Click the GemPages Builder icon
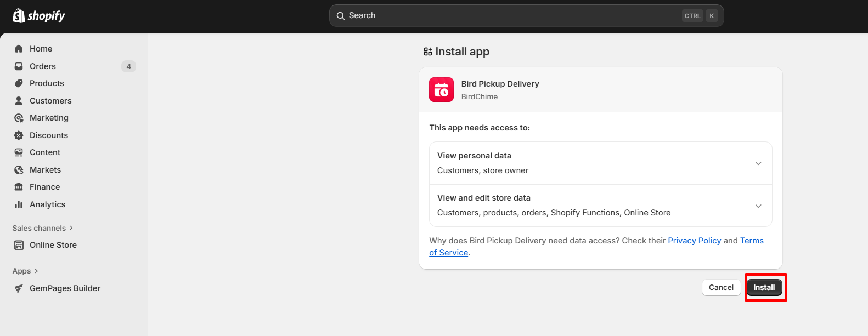 click(19, 288)
